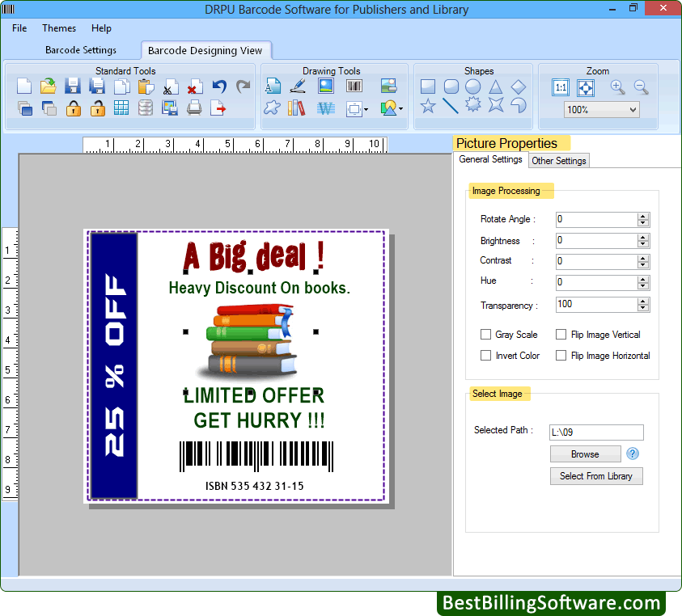Unlock the selected object
This screenshot has height=616, width=682.
pyautogui.click(x=97, y=108)
